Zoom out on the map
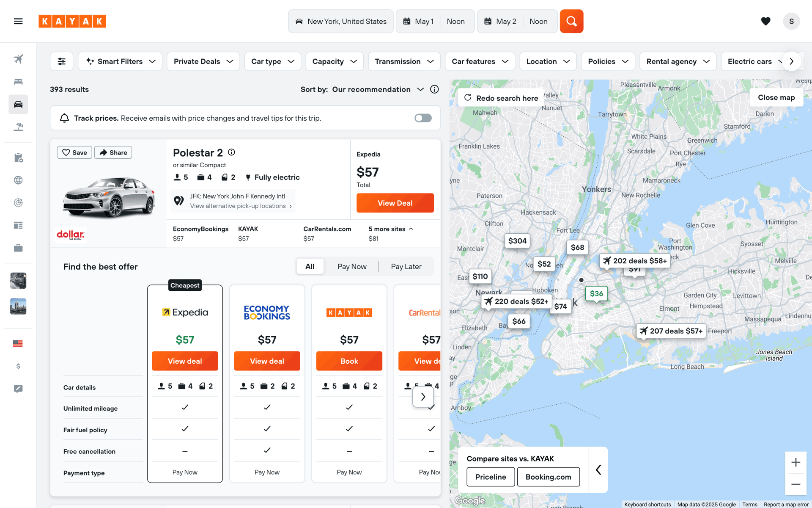This screenshot has width=812, height=508. [x=796, y=484]
